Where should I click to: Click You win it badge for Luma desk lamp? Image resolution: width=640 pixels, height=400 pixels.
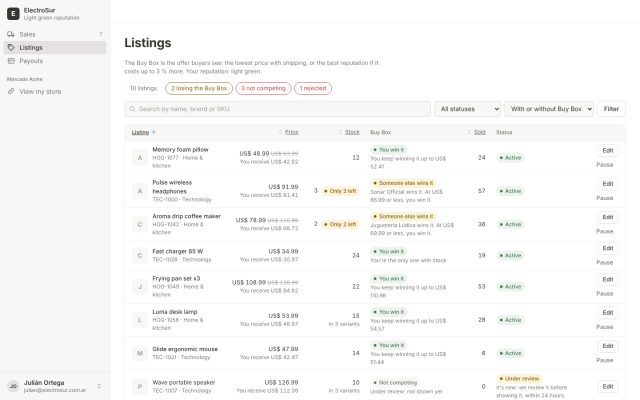pyautogui.click(x=389, y=312)
